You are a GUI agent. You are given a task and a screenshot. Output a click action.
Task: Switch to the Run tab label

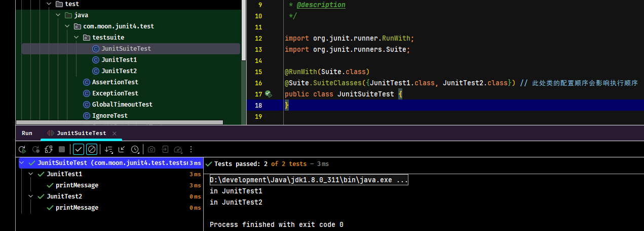point(27,133)
